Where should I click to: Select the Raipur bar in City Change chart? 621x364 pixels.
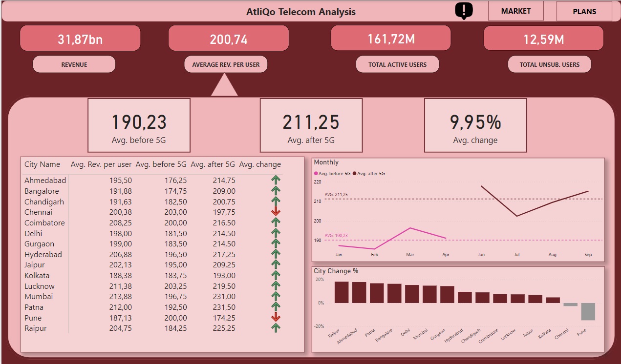(342, 292)
